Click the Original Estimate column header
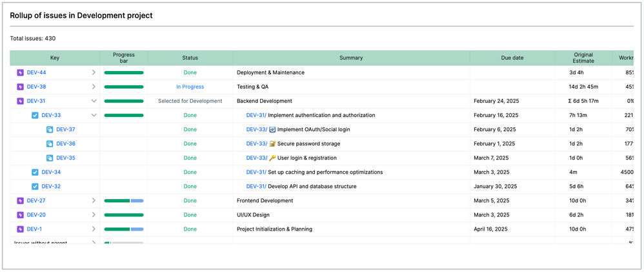 (583, 58)
